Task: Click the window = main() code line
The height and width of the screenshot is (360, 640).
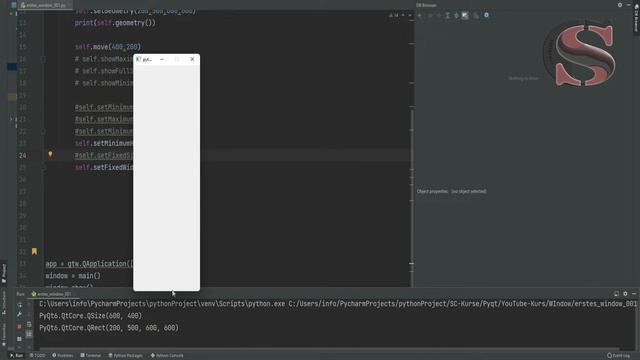Action: (x=73, y=276)
